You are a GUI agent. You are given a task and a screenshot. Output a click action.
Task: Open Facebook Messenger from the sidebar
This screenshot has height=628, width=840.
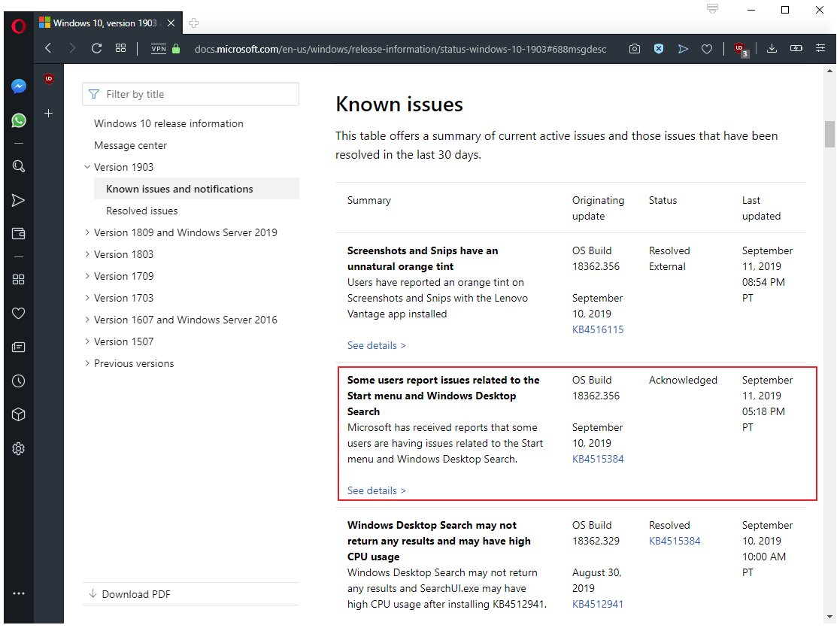(x=18, y=86)
